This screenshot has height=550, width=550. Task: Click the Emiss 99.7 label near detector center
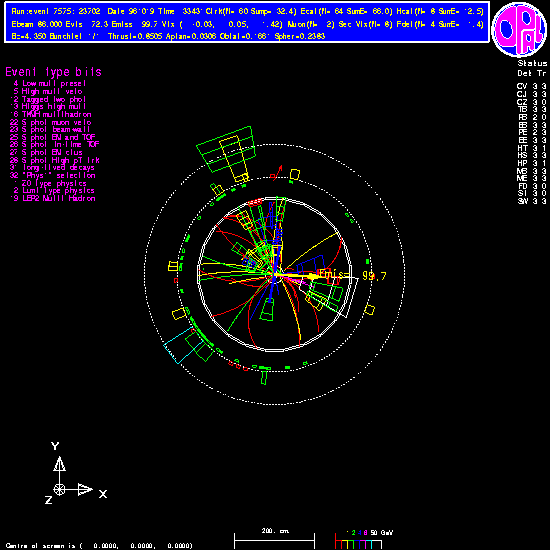coord(352,275)
